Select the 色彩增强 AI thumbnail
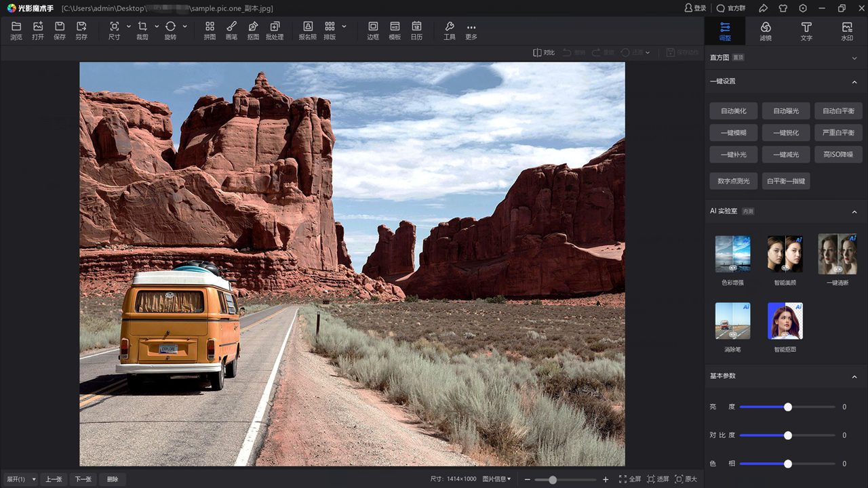Image resolution: width=868 pixels, height=488 pixels. (733, 255)
